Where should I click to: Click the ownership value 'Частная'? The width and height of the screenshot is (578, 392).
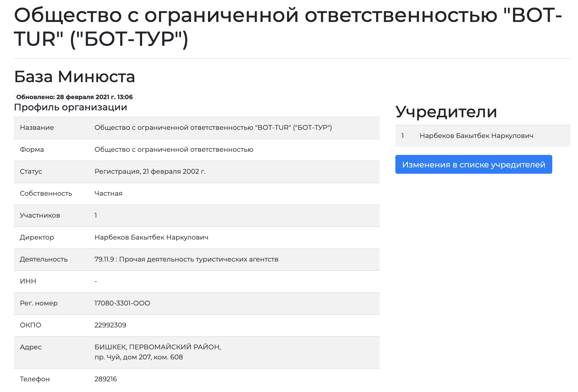[x=108, y=193]
